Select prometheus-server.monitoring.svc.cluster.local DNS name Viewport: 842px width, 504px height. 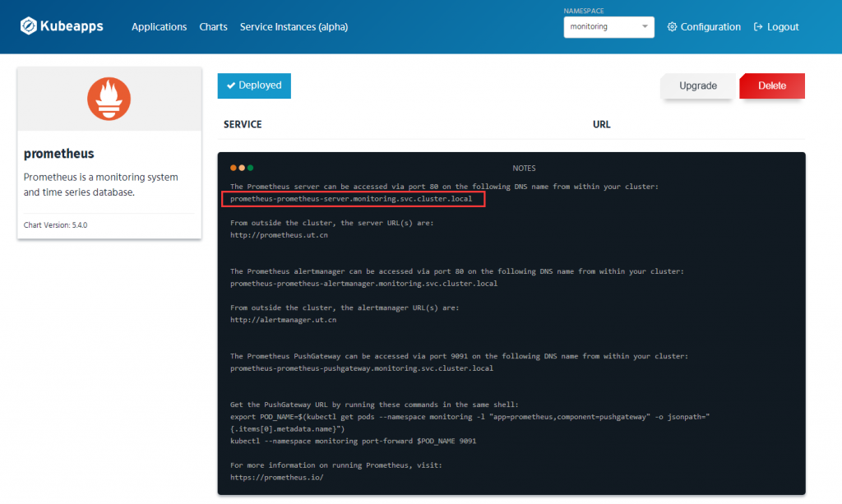pyautogui.click(x=351, y=199)
